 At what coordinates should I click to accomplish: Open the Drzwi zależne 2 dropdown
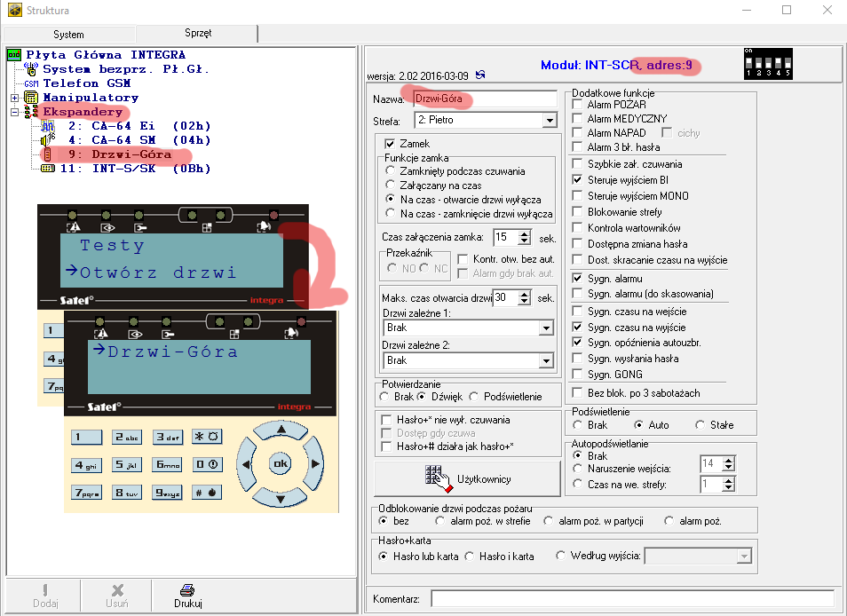pos(547,360)
